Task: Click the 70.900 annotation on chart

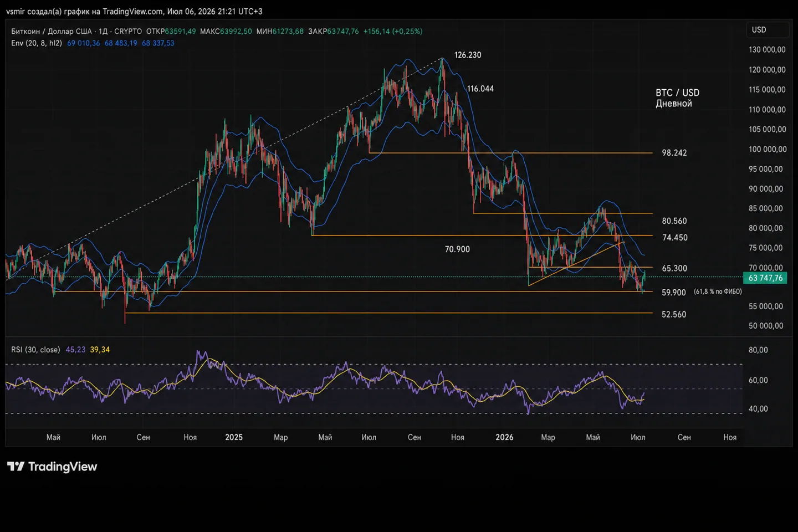Action: (457, 249)
